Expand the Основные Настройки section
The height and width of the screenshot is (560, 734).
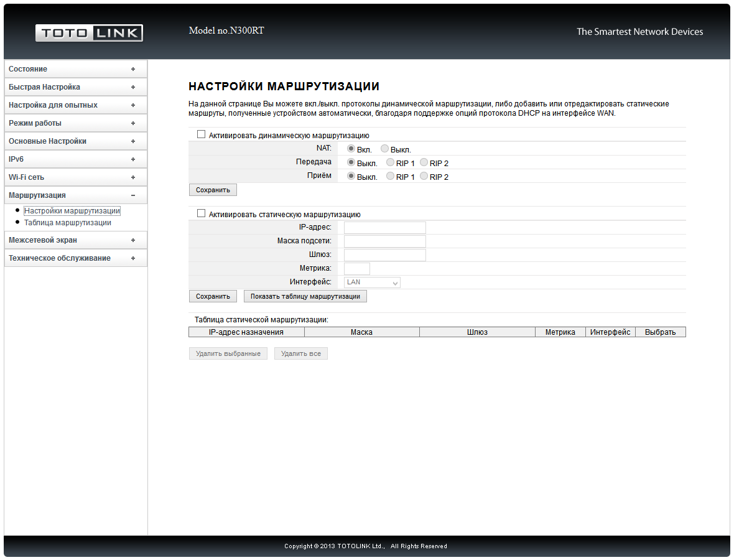(75, 141)
